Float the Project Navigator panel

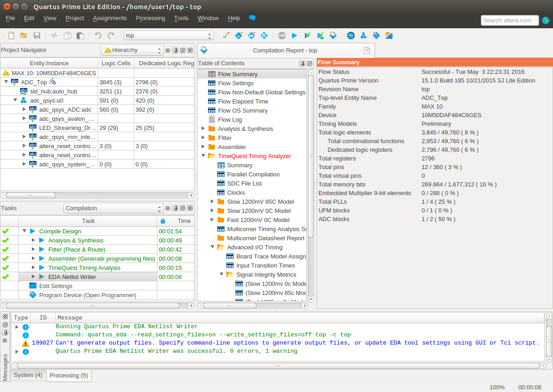[x=183, y=51]
